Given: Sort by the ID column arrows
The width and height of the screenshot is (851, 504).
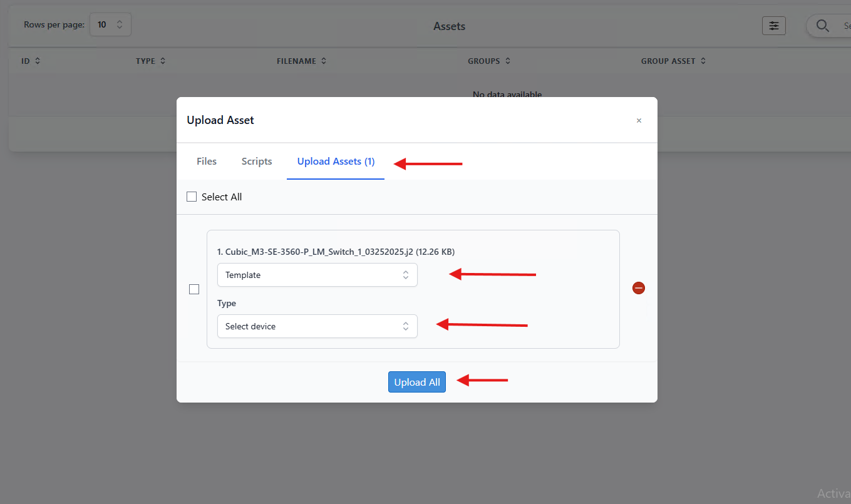Looking at the screenshot, I should point(38,61).
